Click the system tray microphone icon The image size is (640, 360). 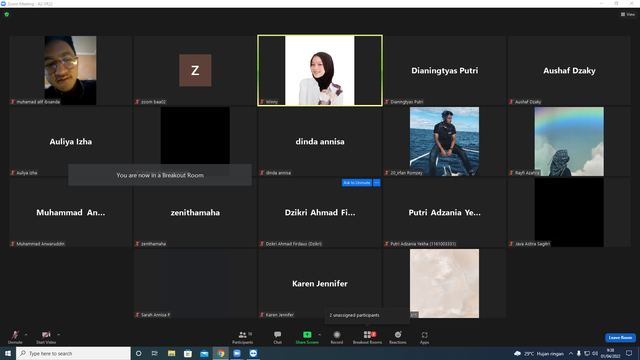[x=578, y=353]
